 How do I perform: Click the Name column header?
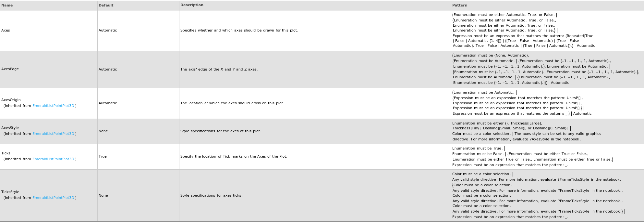tap(7, 5)
